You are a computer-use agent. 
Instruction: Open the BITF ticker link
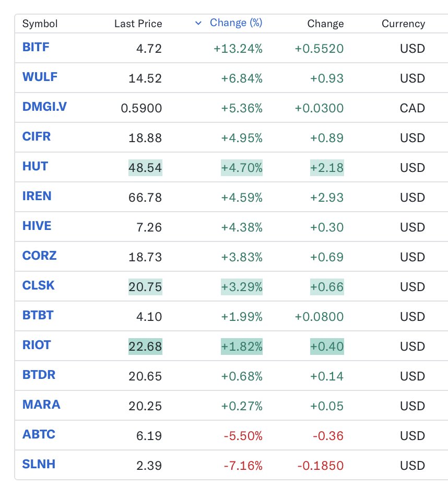pyautogui.click(x=36, y=48)
